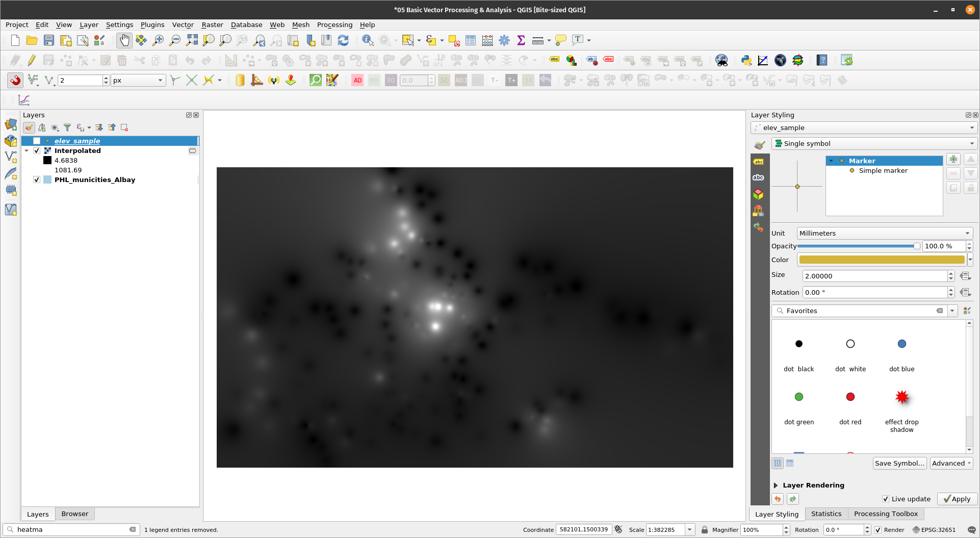This screenshot has width=980, height=538.
Task: Uncheck the PHL_municities_Albay layer checkbox
Action: pyautogui.click(x=37, y=180)
